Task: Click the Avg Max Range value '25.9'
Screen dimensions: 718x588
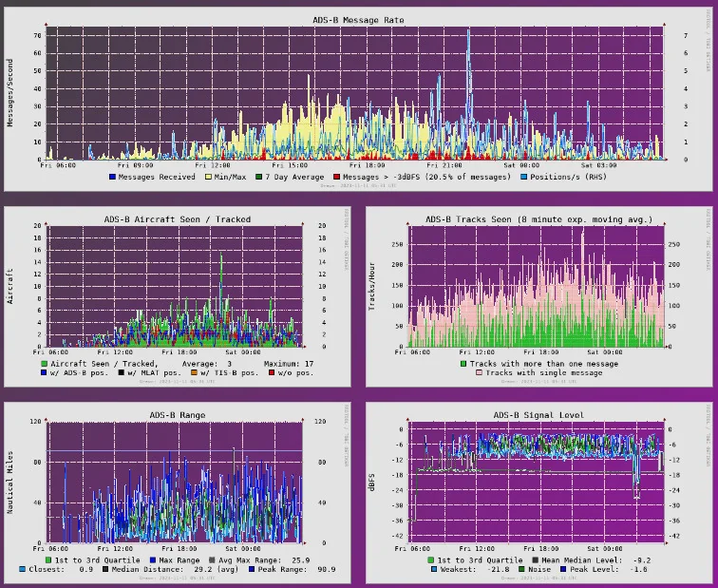Action: tap(301, 560)
